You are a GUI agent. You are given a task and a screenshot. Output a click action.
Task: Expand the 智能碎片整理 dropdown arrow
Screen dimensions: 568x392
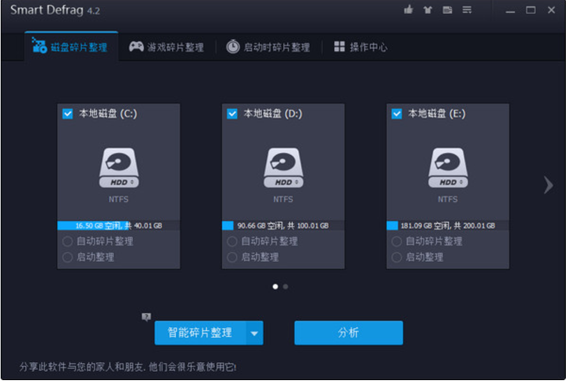pos(255,333)
